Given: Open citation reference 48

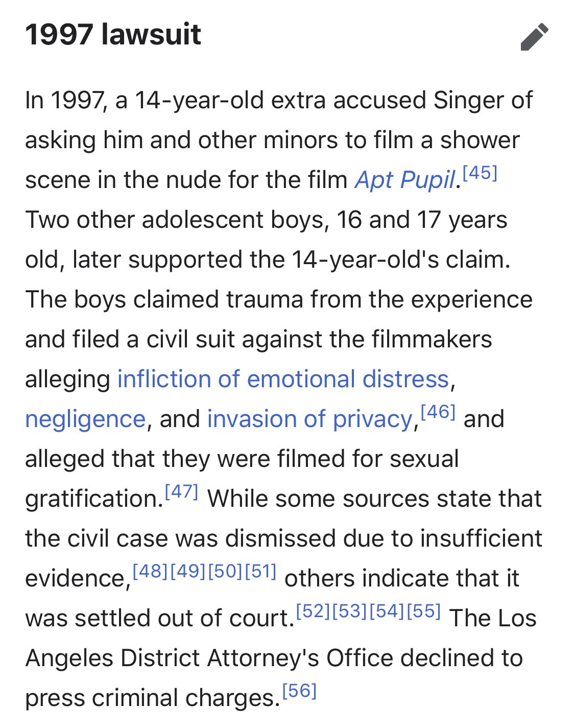Looking at the screenshot, I should click(x=150, y=571).
